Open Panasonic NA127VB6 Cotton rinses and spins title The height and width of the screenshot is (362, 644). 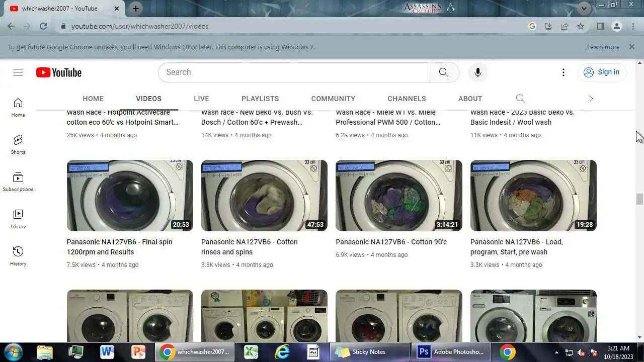click(x=250, y=247)
